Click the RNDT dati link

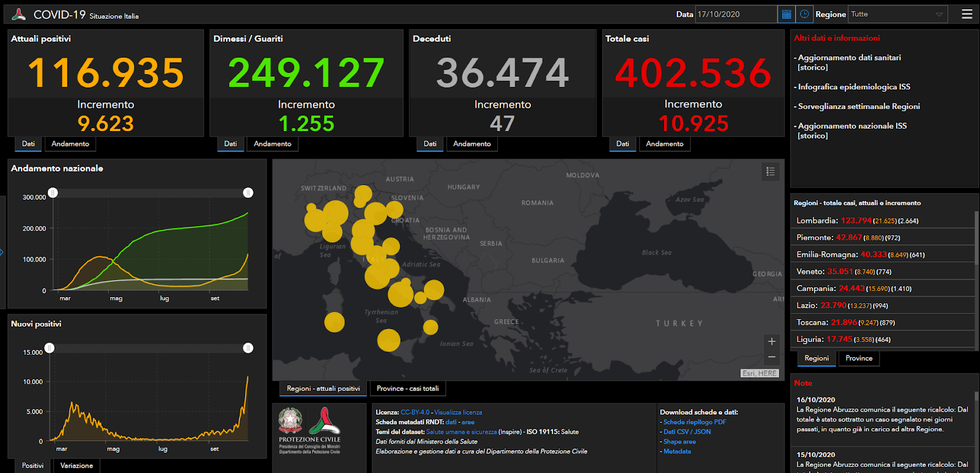click(451, 422)
